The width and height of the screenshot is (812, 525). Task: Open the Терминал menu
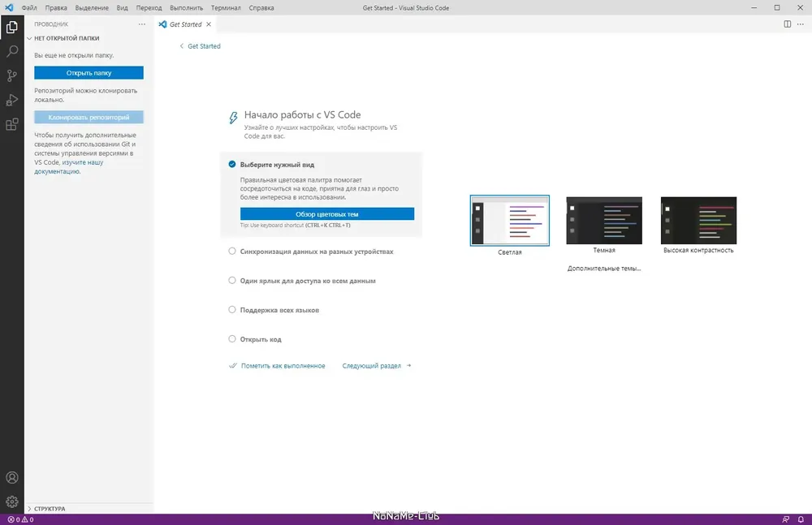coord(226,8)
